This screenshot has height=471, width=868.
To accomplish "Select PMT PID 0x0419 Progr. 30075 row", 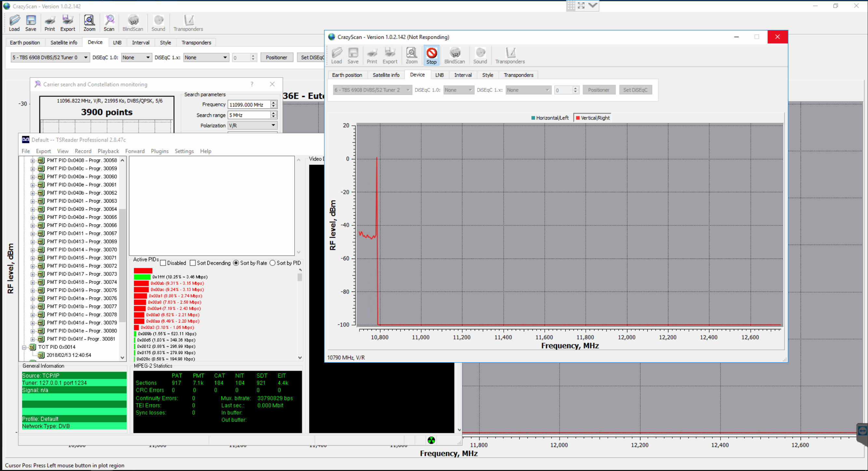I will pyautogui.click(x=81, y=290).
